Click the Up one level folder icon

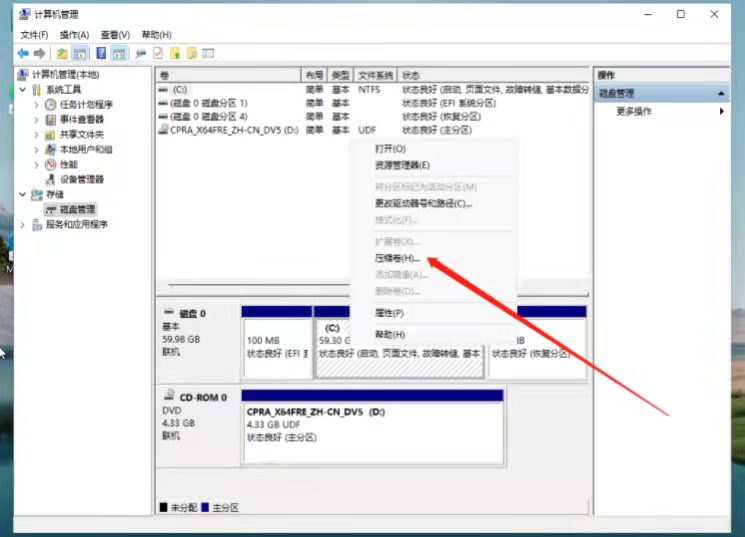(62, 53)
